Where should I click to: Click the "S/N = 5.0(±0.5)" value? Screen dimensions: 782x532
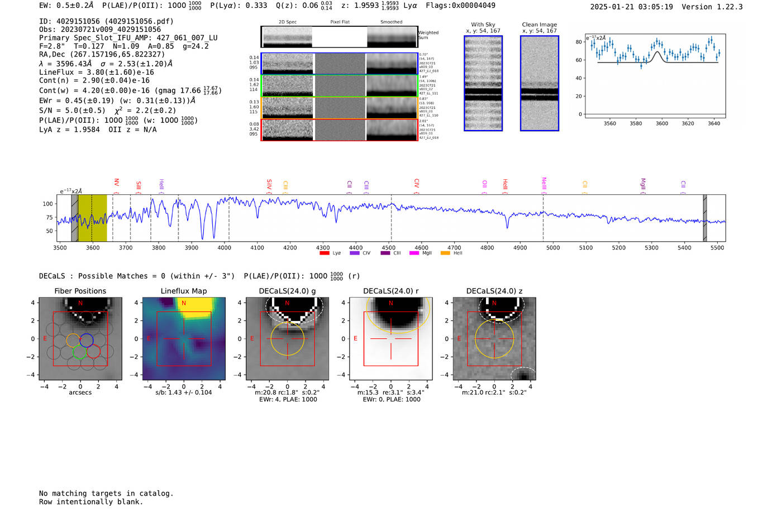[x=72, y=111]
